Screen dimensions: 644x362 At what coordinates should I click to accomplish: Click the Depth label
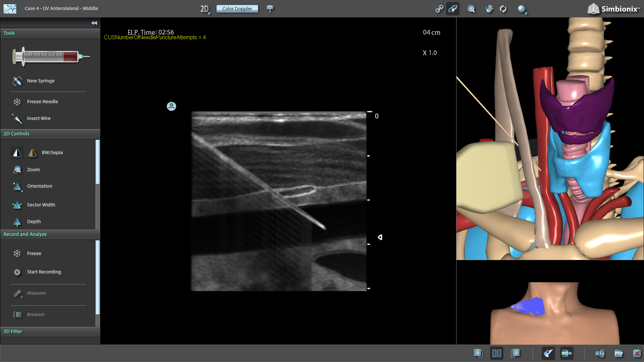(x=34, y=222)
